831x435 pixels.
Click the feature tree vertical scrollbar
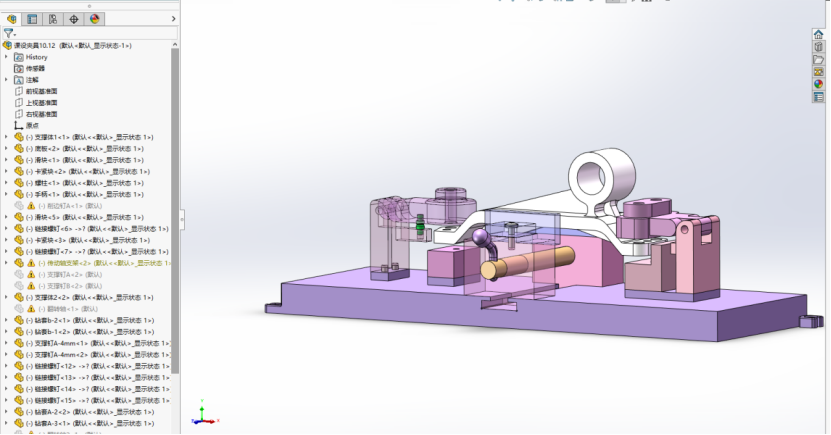pos(175,211)
